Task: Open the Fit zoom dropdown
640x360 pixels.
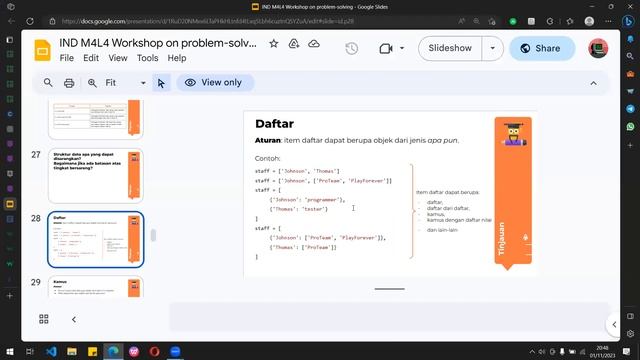Action: tap(126, 83)
